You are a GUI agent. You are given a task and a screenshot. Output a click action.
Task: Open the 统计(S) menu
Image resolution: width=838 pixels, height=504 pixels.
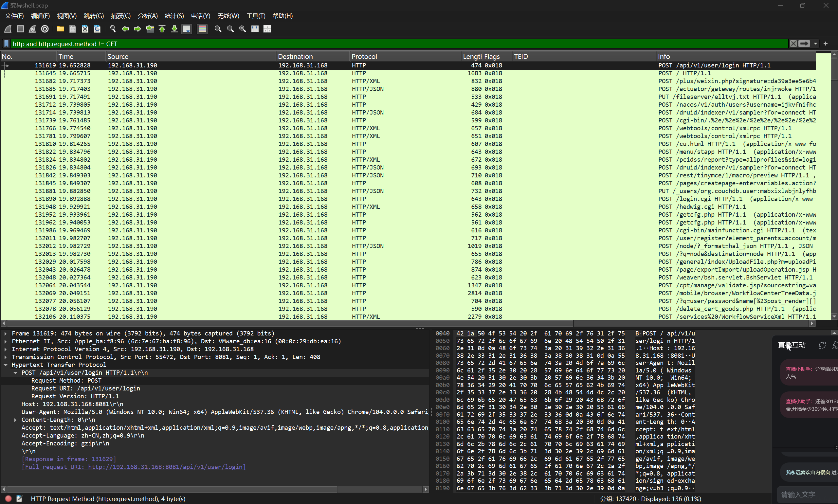pyautogui.click(x=174, y=16)
